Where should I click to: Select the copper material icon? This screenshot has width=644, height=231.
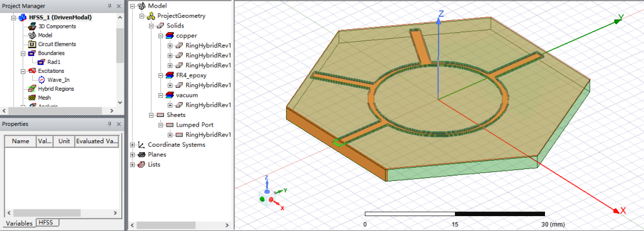tap(169, 36)
